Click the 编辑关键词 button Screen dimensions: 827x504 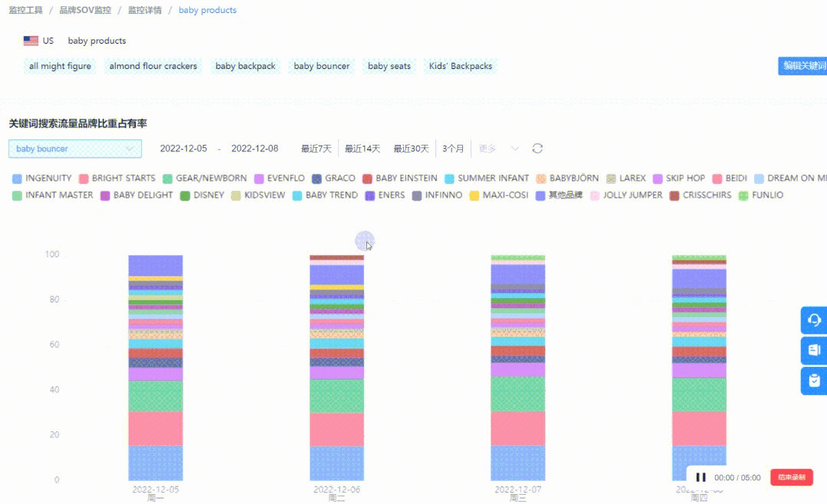click(x=802, y=66)
